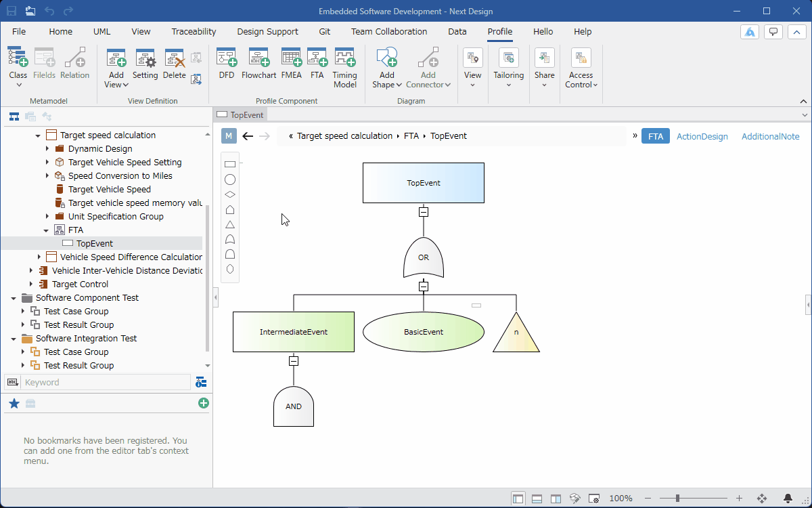The width and height of the screenshot is (812, 508).
Task: Click the FTA view button
Action: point(655,136)
